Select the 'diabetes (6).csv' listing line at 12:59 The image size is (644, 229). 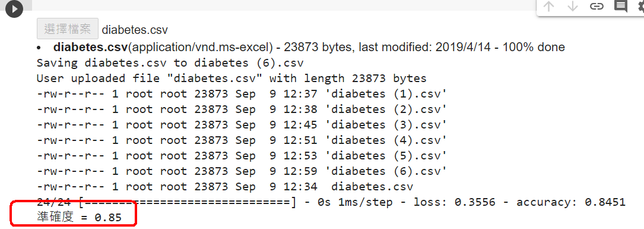[x=242, y=171]
